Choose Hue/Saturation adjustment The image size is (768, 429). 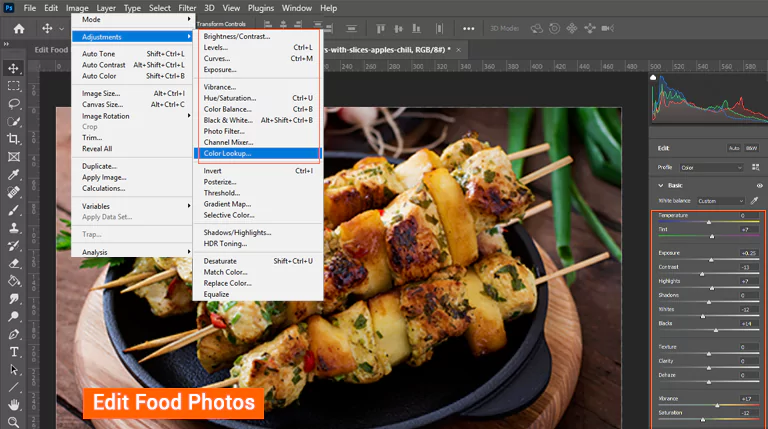tap(258, 98)
